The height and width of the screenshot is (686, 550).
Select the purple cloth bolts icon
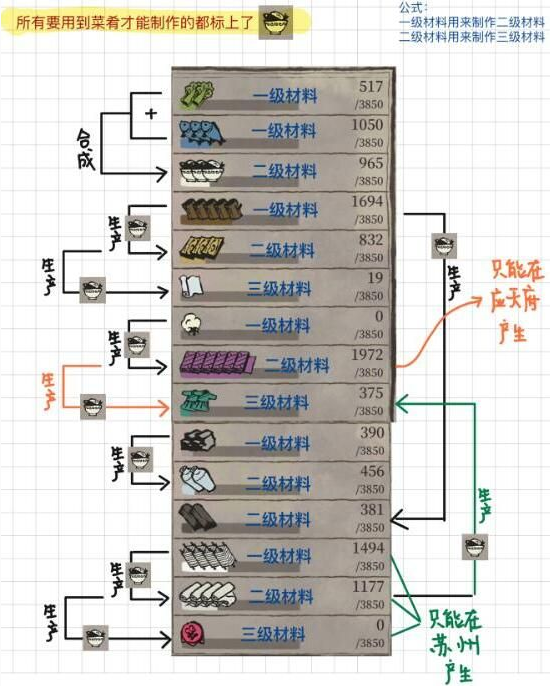pos(218,364)
